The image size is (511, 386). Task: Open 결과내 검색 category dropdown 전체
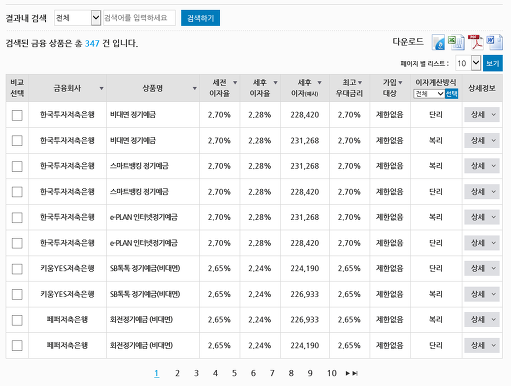77,18
